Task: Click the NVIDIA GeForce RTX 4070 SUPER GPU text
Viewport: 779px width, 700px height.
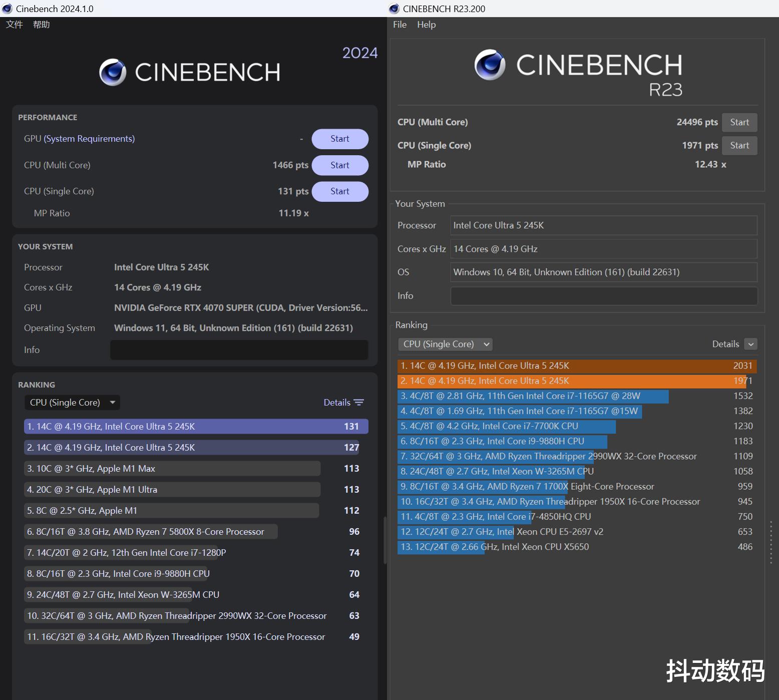Action: pos(241,308)
